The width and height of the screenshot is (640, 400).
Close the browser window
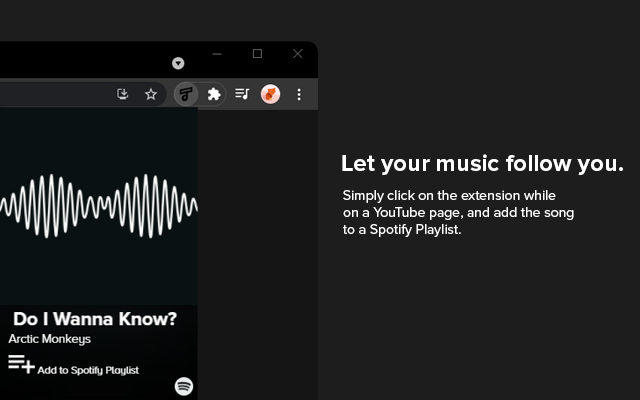click(298, 53)
